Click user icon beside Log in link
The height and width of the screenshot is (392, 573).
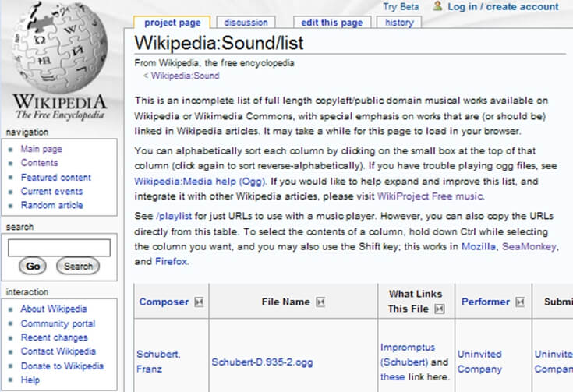point(437,6)
